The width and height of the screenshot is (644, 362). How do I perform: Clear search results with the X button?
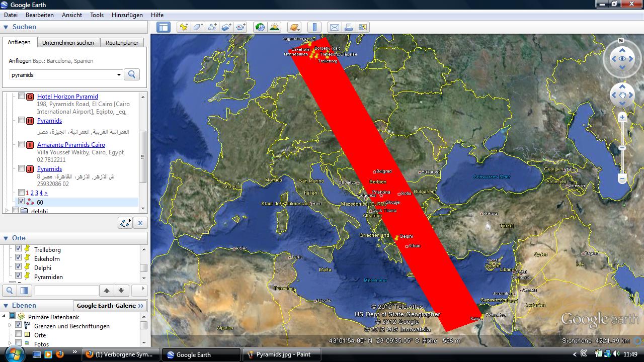click(140, 223)
